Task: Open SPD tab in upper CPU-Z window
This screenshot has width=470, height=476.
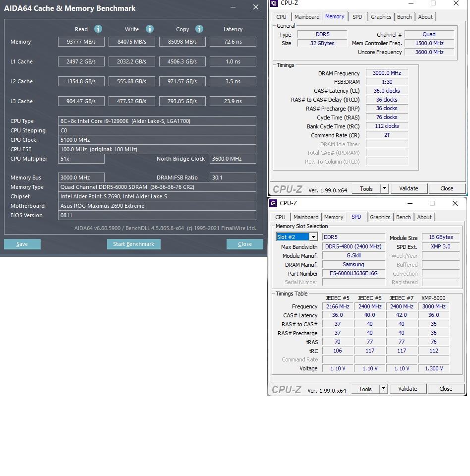Action: coord(357,17)
